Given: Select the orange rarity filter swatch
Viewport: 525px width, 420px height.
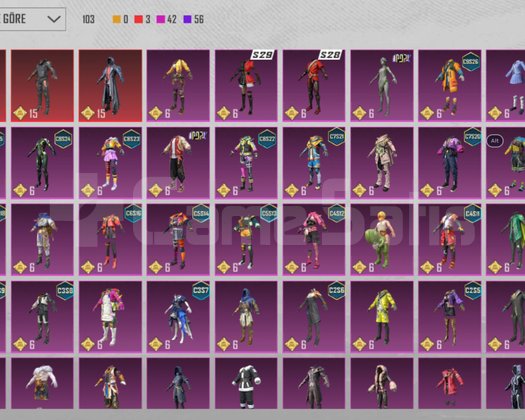Looking at the screenshot, I should click(116, 19).
